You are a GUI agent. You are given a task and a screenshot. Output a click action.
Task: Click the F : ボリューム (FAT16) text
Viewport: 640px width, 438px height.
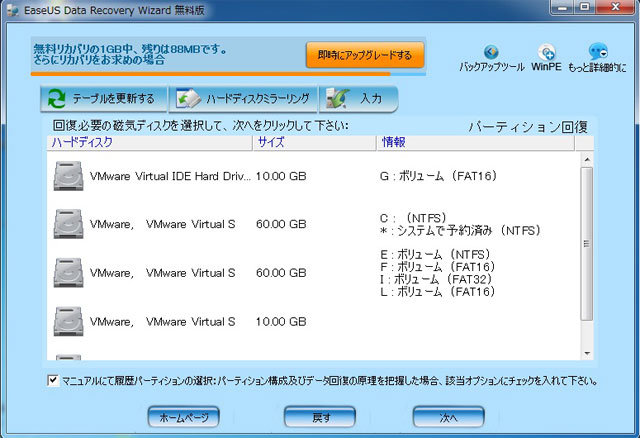tap(438, 267)
